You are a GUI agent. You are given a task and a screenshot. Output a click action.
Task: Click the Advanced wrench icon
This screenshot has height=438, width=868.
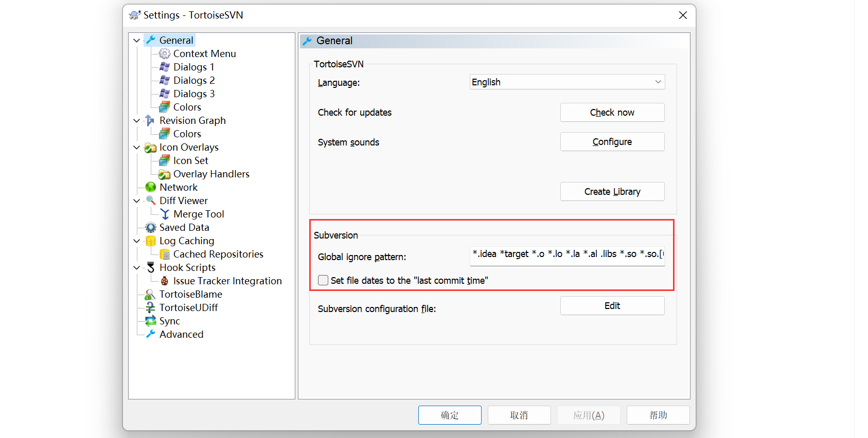(x=151, y=334)
